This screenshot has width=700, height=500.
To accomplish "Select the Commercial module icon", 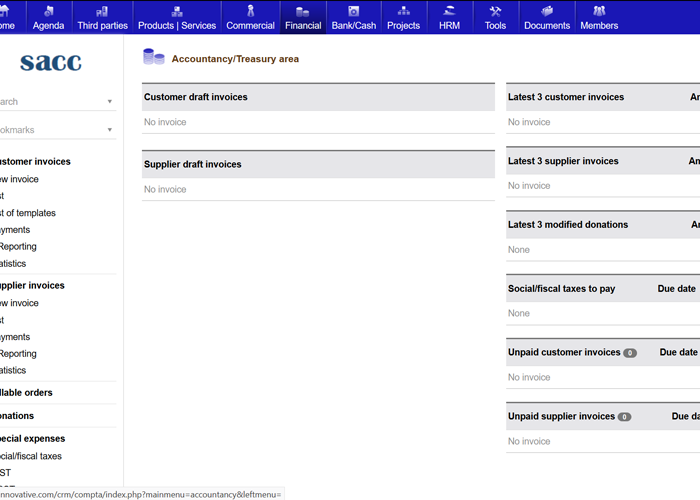I will pyautogui.click(x=250, y=11).
